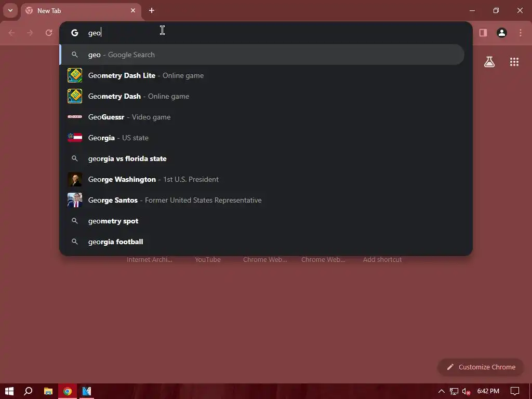Click the Geometry Dash Lite game icon
The image size is (532, 399).
tap(75, 75)
